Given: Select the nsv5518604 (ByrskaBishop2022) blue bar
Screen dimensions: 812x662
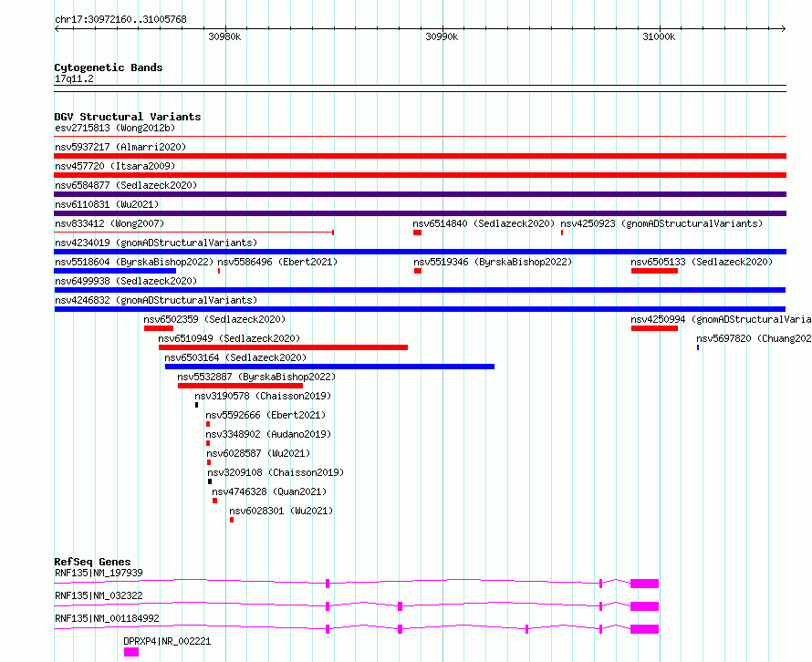Looking at the screenshot, I should (115, 271).
